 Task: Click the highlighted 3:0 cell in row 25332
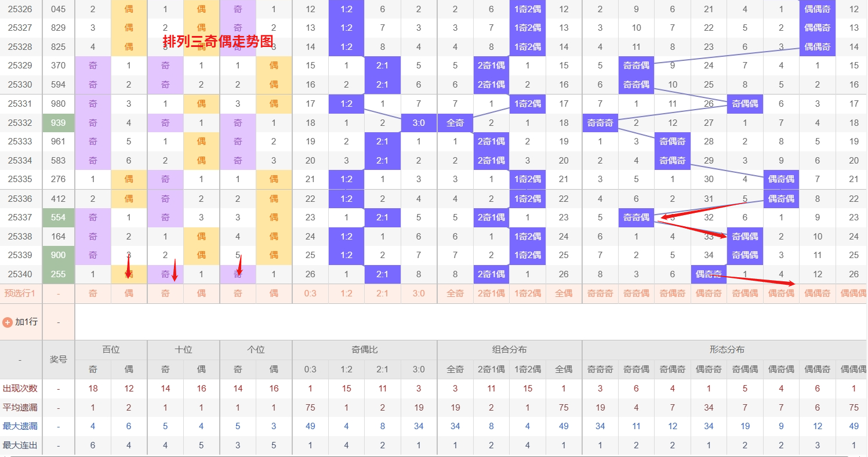click(419, 123)
